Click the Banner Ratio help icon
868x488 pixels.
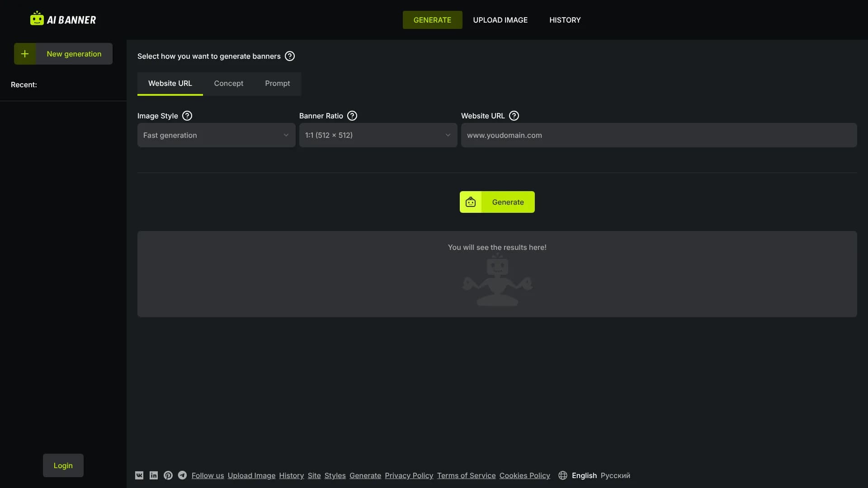point(352,116)
